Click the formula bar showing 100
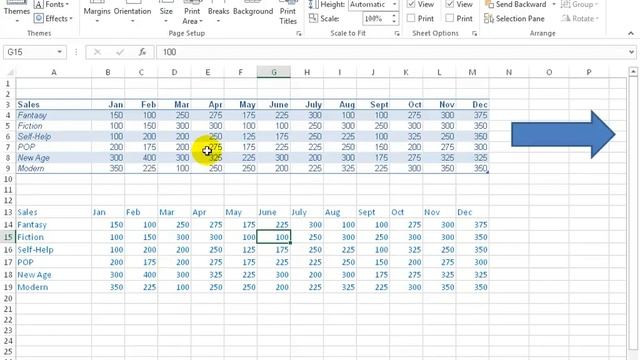Viewport: 640px width, 360px height. tap(392, 52)
